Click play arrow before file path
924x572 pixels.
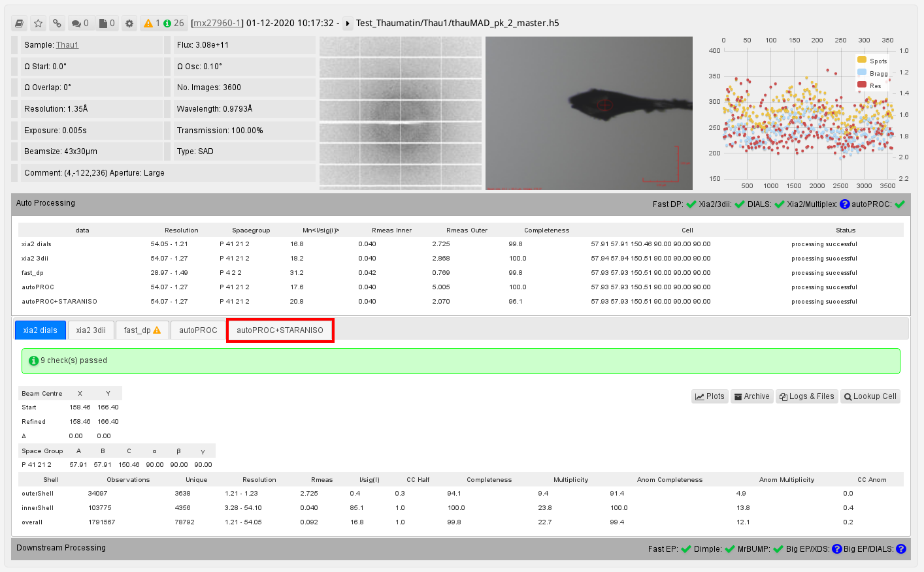click(x=348, y=24)
